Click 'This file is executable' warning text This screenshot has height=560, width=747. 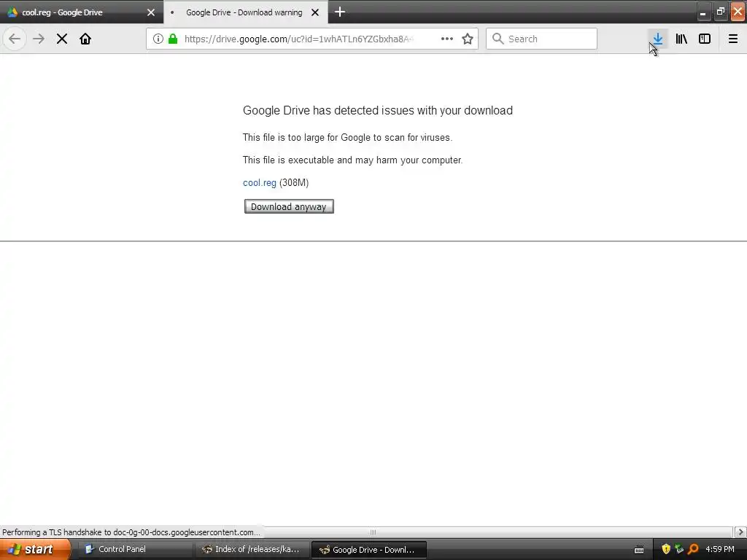pos(352,160)
